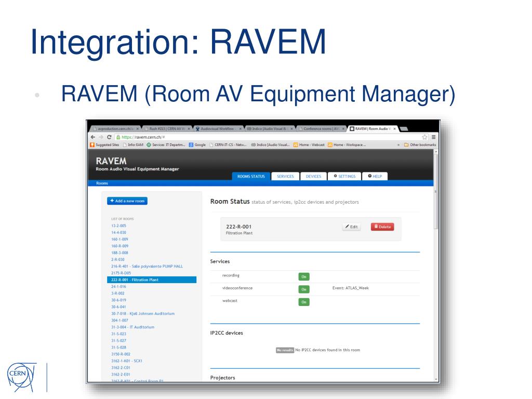Select 30-7-018 Kjell Johnsen Auditorium

pos(143,314)
